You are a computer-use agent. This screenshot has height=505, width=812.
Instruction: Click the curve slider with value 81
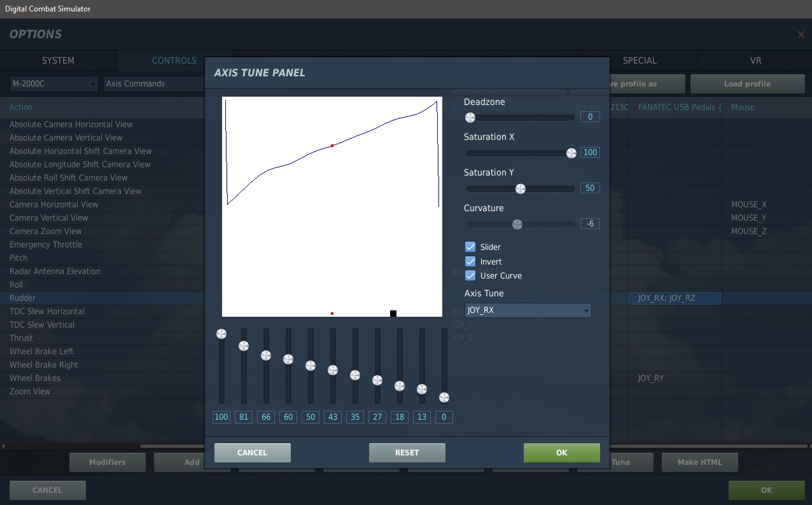(x=244, y=346)
